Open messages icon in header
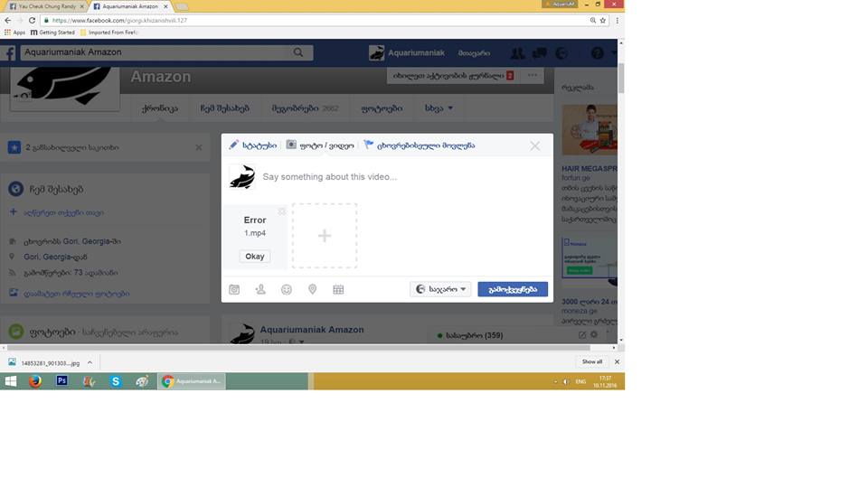This screenshot has height=487, width=868. (539, 53)
